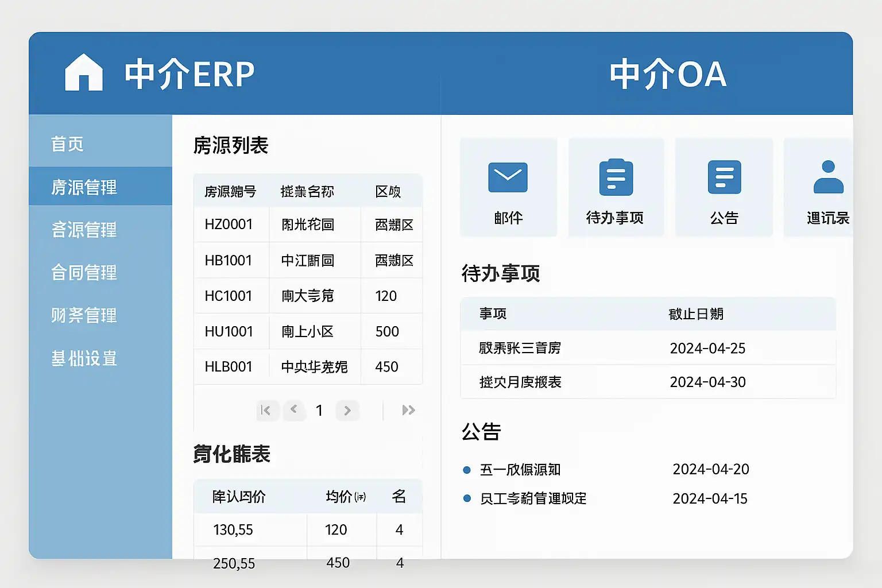
Task: Go to next page arrow
Action: pos(347,410)
